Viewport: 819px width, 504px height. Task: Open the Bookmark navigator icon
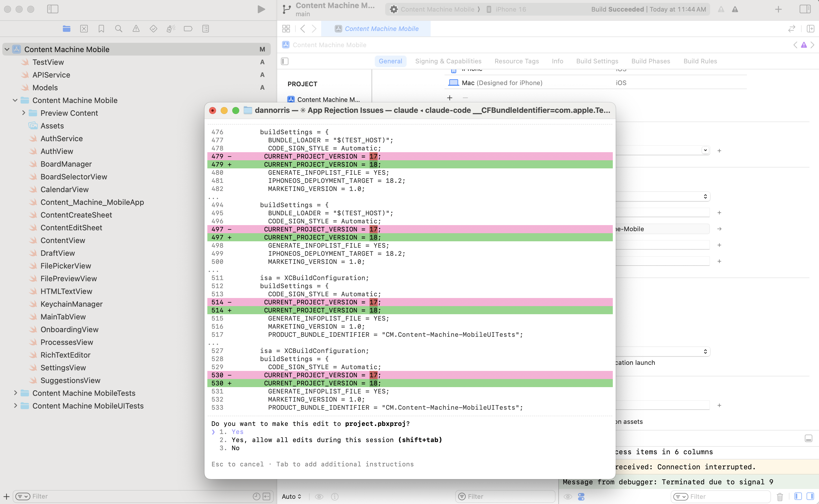tap(101, 29)
